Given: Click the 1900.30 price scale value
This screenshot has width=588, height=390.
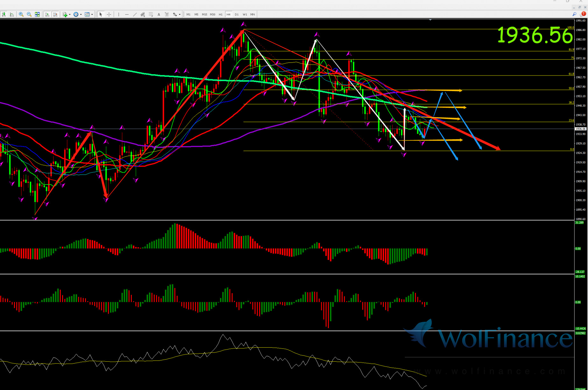Looking at the screenshot, I should (x=581, y=200).
